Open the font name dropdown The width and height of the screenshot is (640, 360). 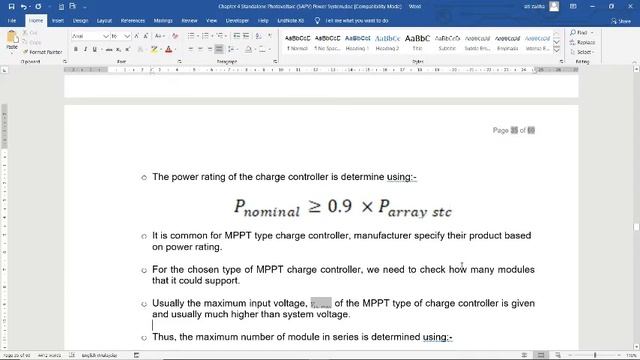[106, 36]
